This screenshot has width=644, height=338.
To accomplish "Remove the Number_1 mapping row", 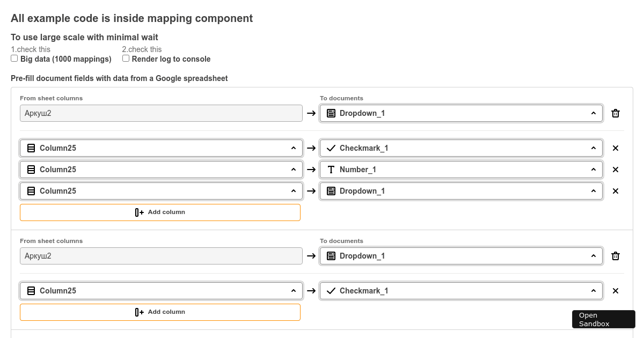I will pyautogui.click(x=615, y=170).
